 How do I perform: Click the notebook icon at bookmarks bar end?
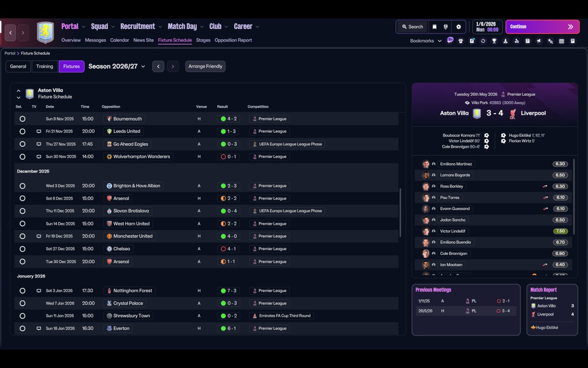point(572,41)
